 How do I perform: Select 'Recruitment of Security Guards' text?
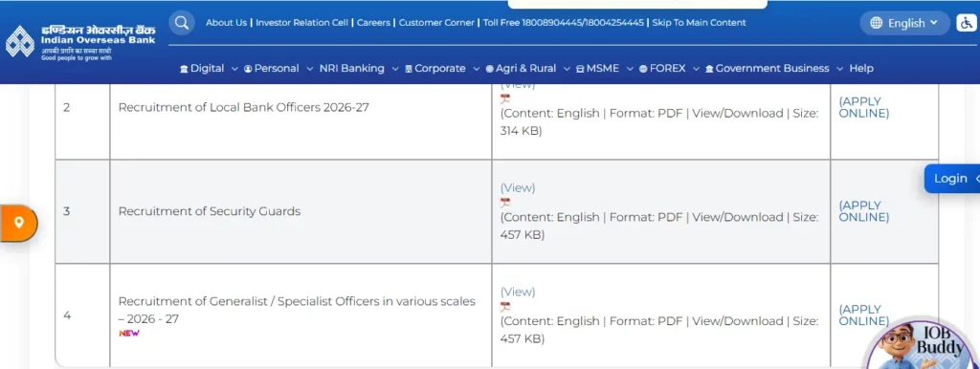tap(210, 211)
